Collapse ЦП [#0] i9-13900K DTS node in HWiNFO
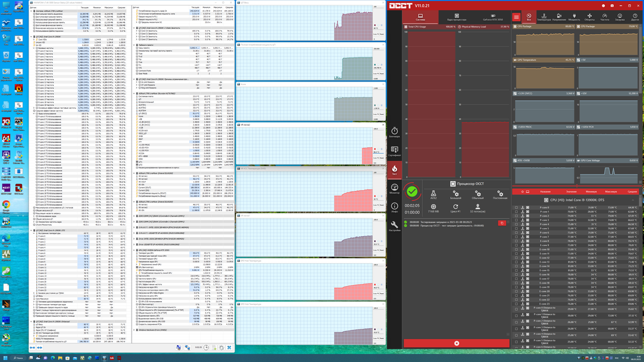 click(x=31, y=230)
